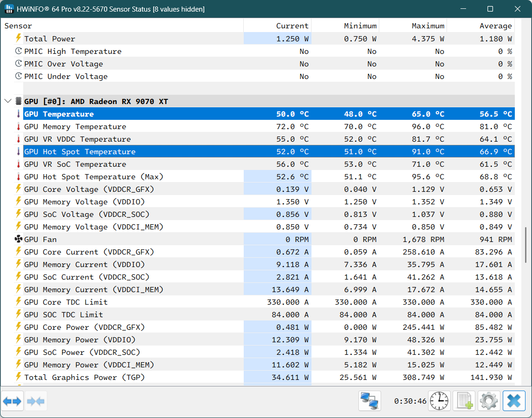532x418 pixels.
Task: Select GPU SoC Voltage (VDDCR_SOC) row
Action: [x=269, y=214]
